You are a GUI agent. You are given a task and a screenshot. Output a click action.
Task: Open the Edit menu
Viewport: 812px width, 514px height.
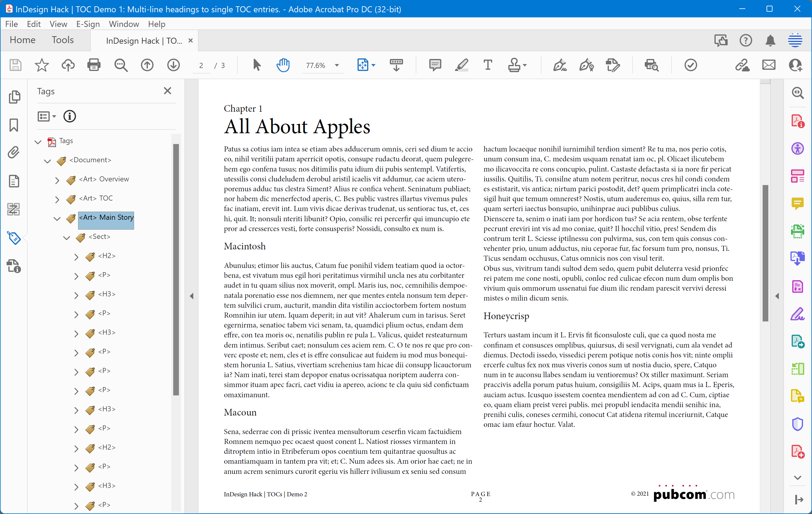coord(34,24)
